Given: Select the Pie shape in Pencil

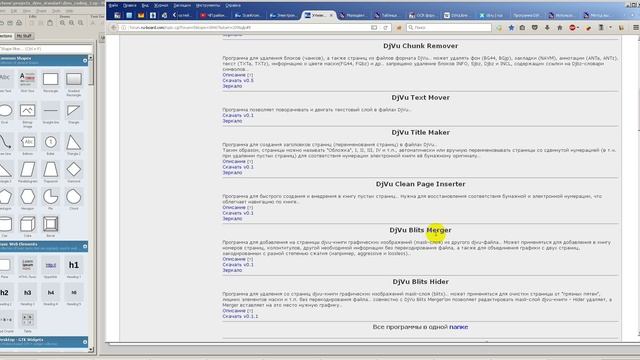Looking at the screenshot, I should pyautogui.click(x=51, y=197).
